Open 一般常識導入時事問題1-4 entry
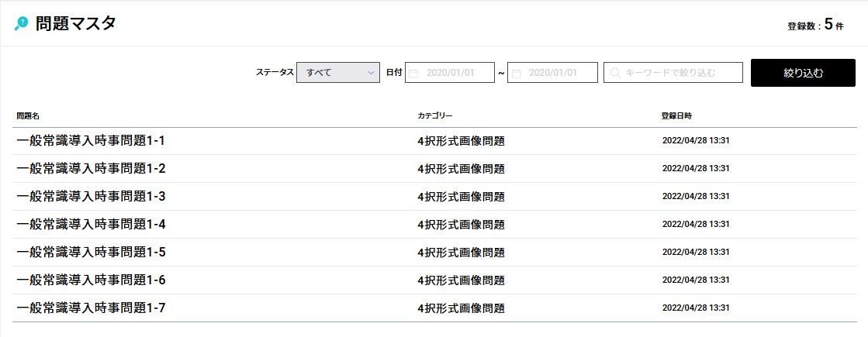 click(x=91, y=225)
